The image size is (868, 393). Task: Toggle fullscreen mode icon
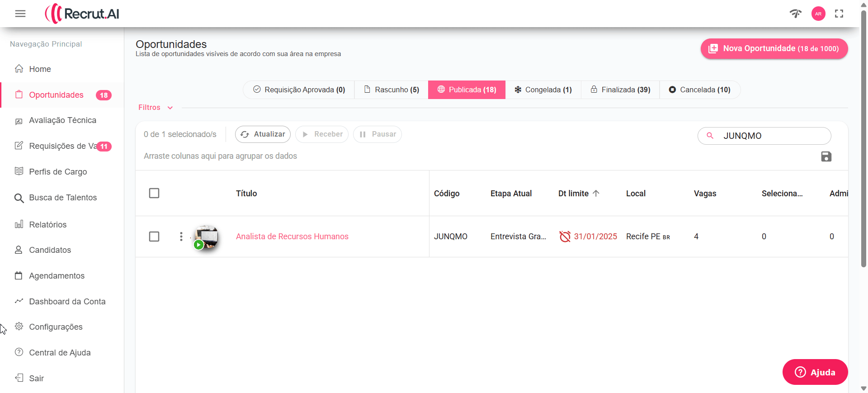839,14
